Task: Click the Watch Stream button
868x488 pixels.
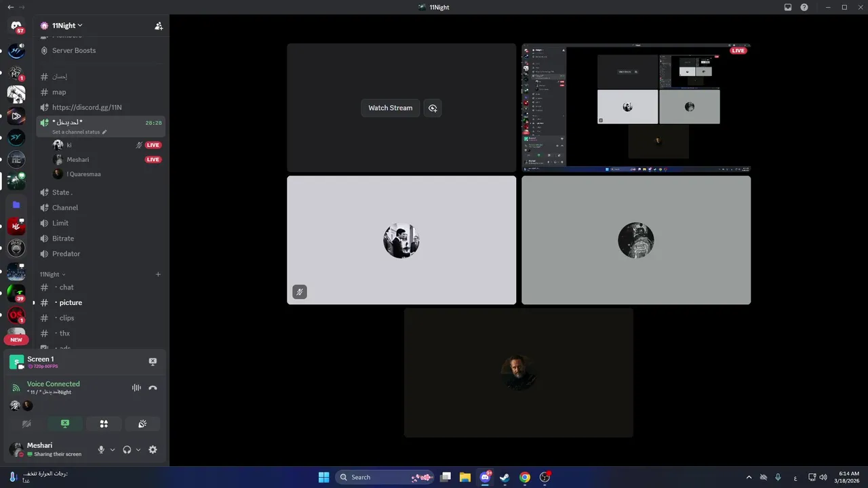Action: 391,108
